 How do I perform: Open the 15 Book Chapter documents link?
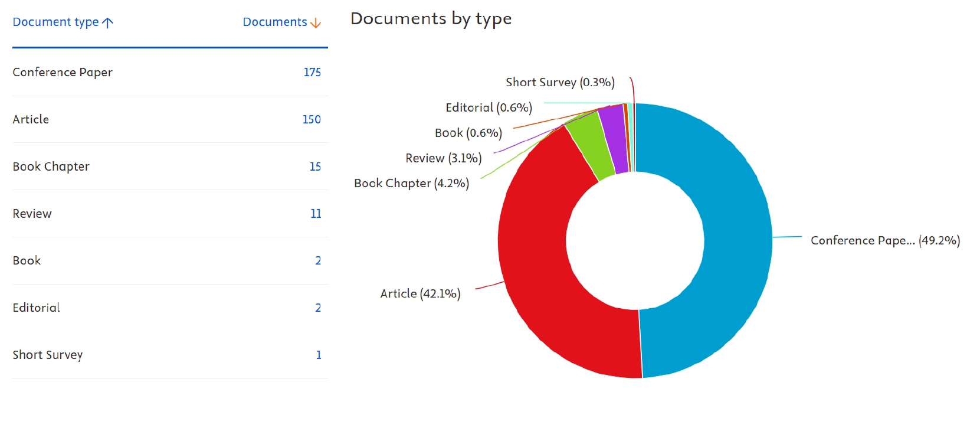click(x=315, y=166)
